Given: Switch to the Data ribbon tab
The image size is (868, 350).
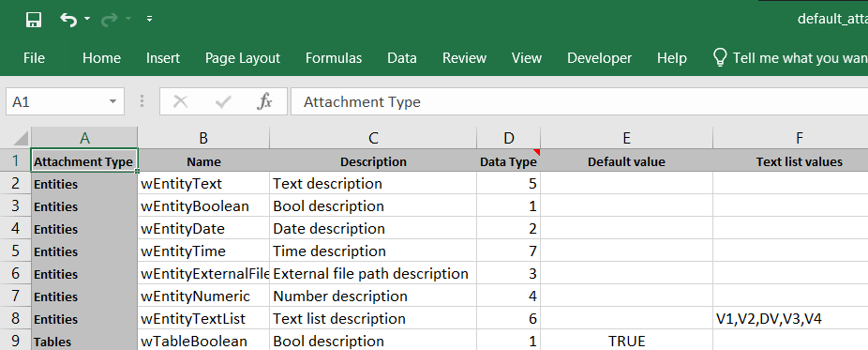Looking at the screenshot, I should [402, 58].
